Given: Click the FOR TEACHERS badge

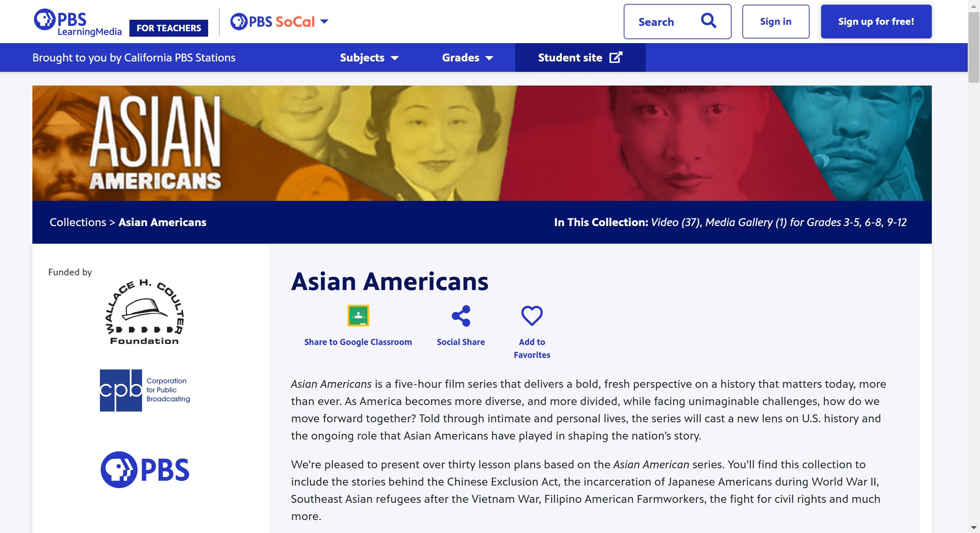Looking at the screenshot, I should [x=169, y=28].
